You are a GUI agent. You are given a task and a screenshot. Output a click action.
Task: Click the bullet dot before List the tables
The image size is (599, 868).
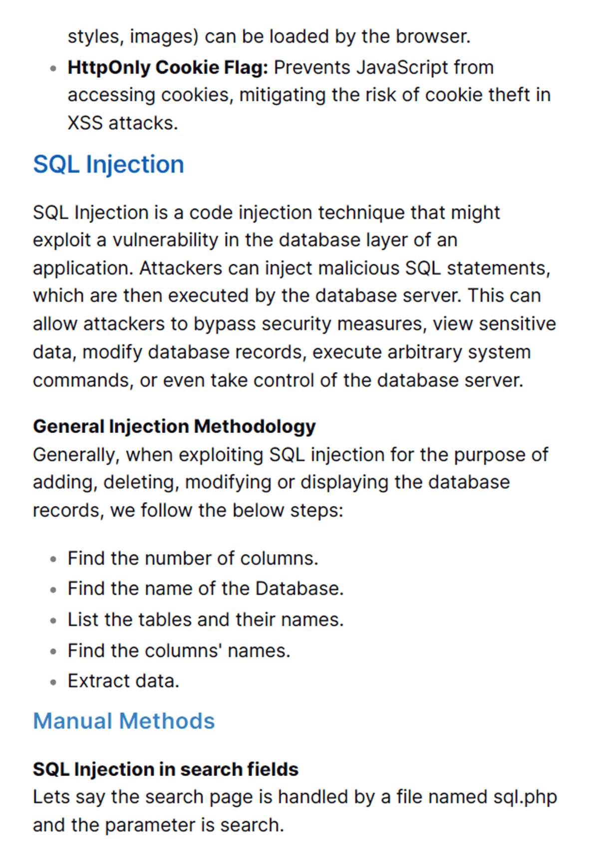coord(53,621)
